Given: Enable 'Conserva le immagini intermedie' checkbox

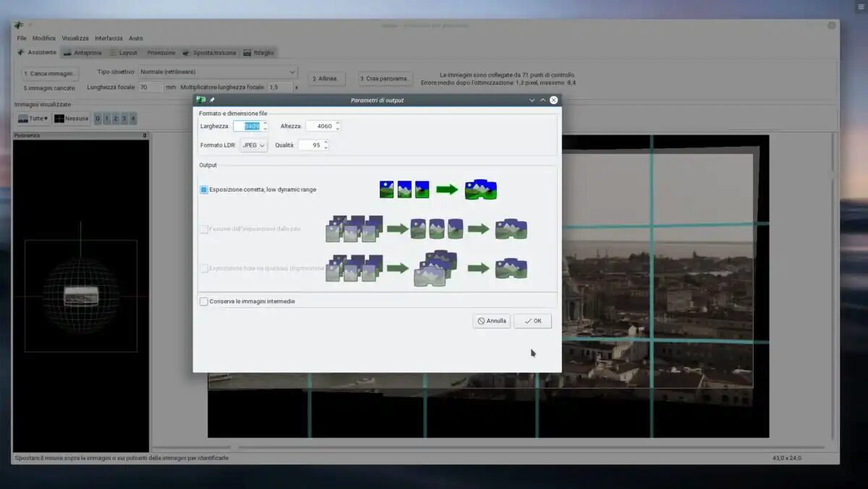Looking at the screenshot, I should (204, 301).
